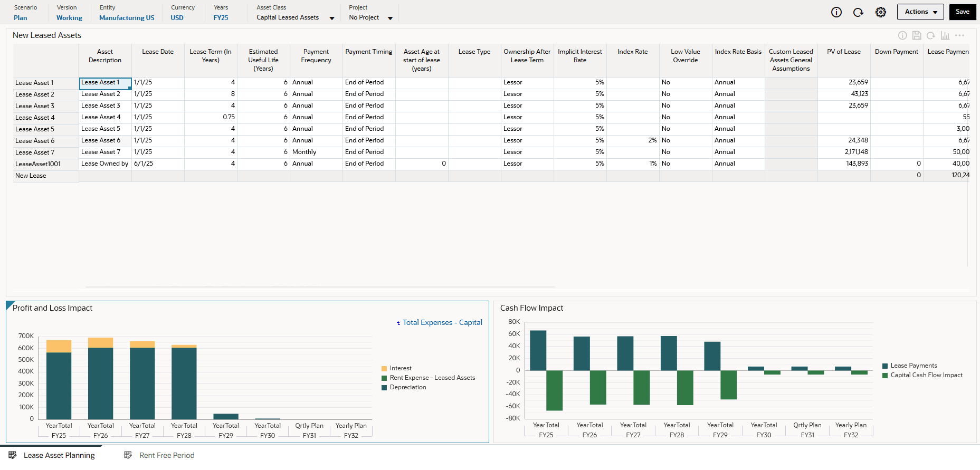Toggle Lease Payments series in Cash Flow legend
Screen dimensions: 980x470
coord(914,366)
